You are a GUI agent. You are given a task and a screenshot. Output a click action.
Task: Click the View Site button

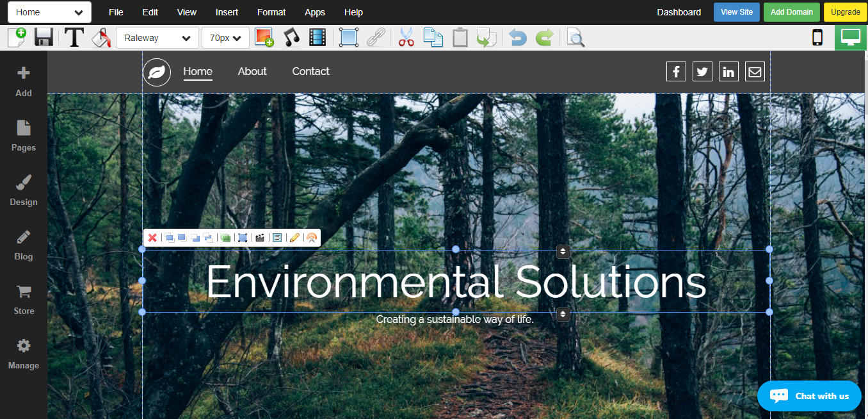click(x=737, y=12)
